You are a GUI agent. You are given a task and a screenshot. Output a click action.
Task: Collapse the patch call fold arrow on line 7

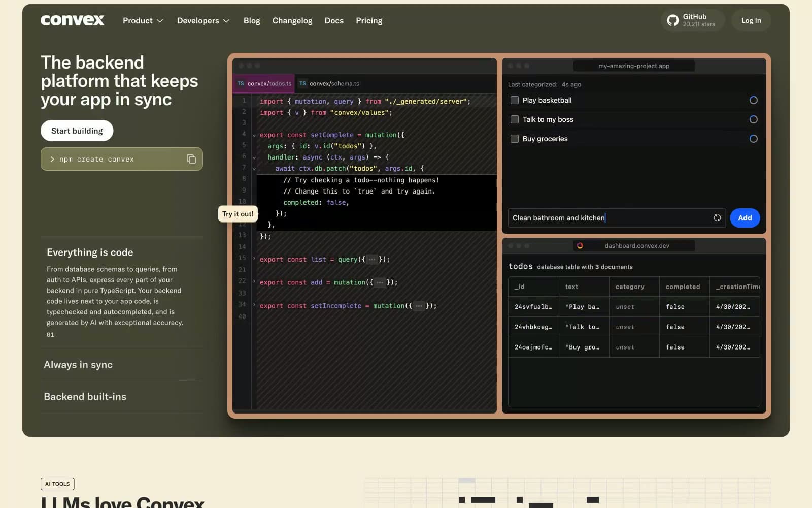coord(254,169)
